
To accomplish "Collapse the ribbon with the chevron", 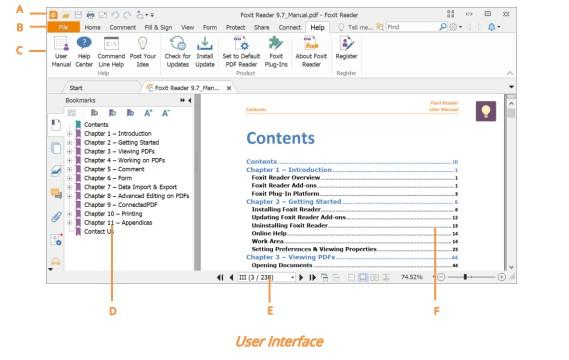I will [510, 73].
